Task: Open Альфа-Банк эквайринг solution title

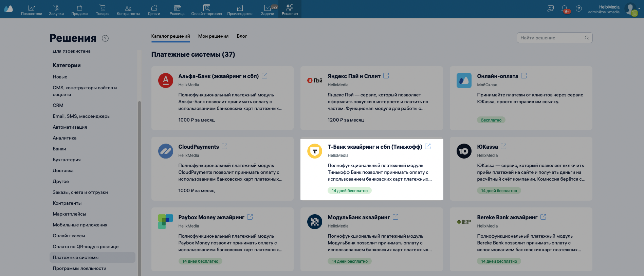Action: (218, 76)
